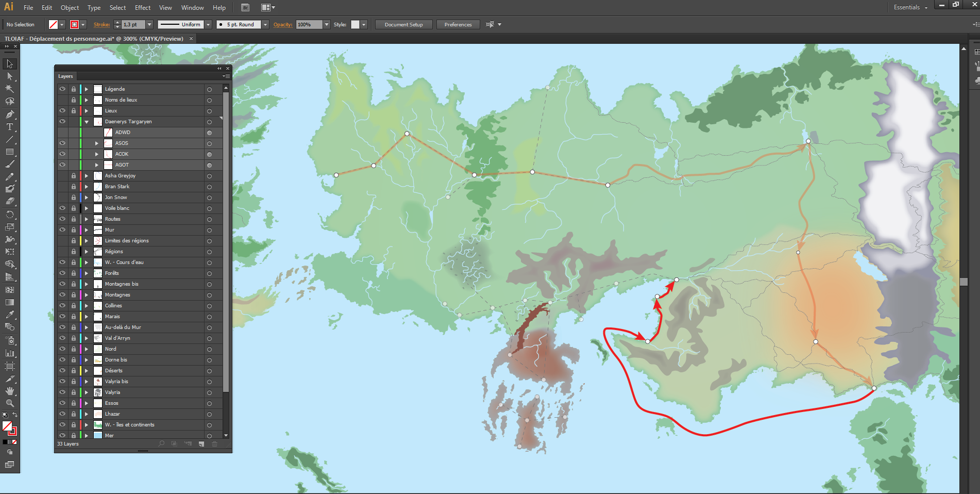Click Locate Object magnifier in Layers panel

[161, 443]
